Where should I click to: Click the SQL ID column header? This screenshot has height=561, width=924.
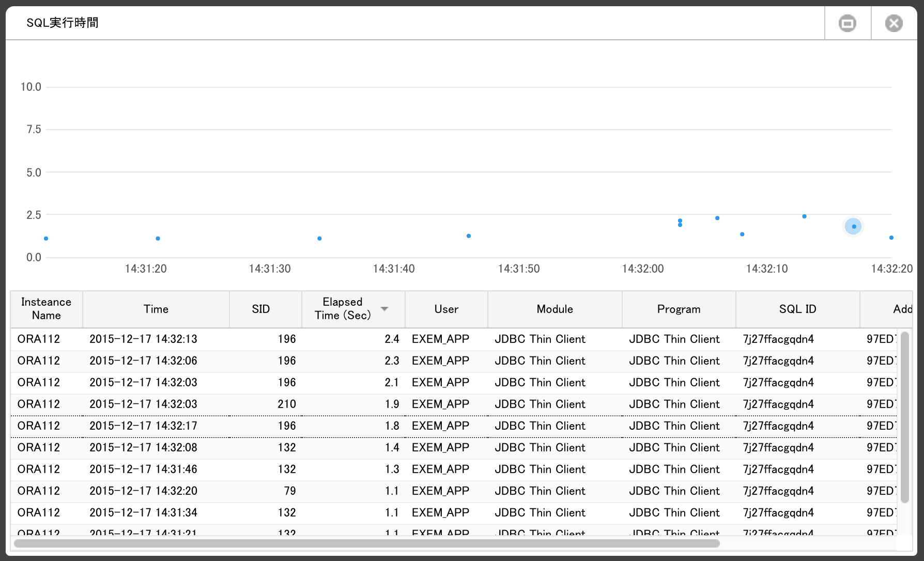[x=798, y=309]
